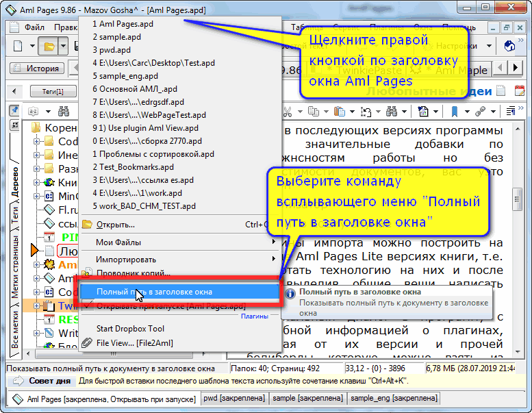Click the Open folder toolbar icon
This screenshot has height=413, width=532.
click(x=49, y=46)
